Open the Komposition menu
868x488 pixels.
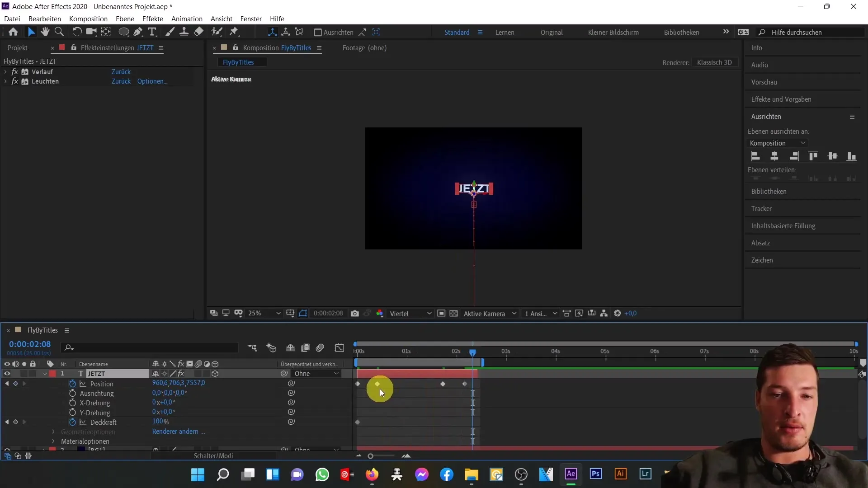[x=88, y=19]
